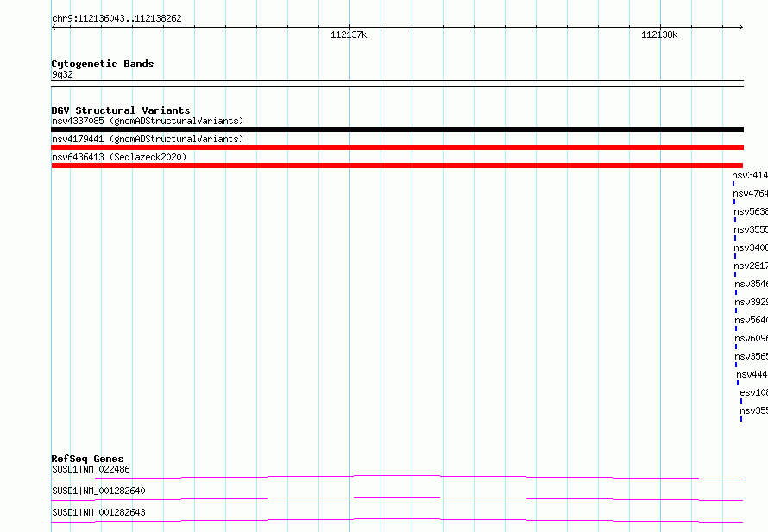Click the truncated esv108 variant label
The width and height of the screenshot is (768, 532).
(754, 392)
